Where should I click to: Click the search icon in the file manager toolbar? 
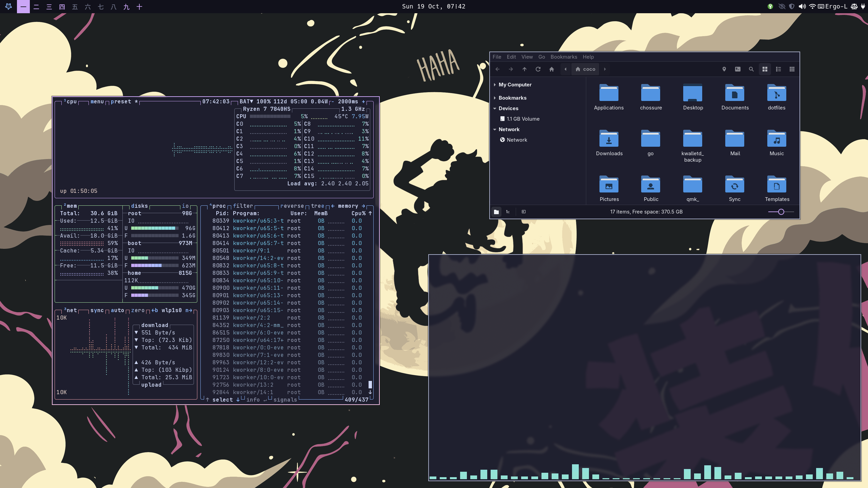tap(751, 69)
